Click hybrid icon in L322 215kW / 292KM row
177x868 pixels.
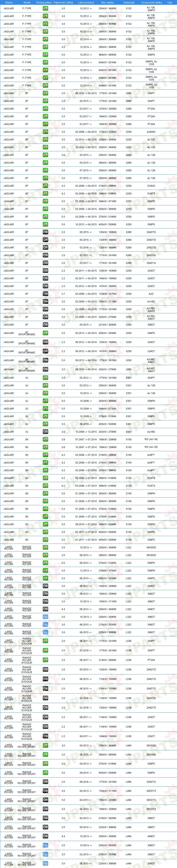[45, 625]
